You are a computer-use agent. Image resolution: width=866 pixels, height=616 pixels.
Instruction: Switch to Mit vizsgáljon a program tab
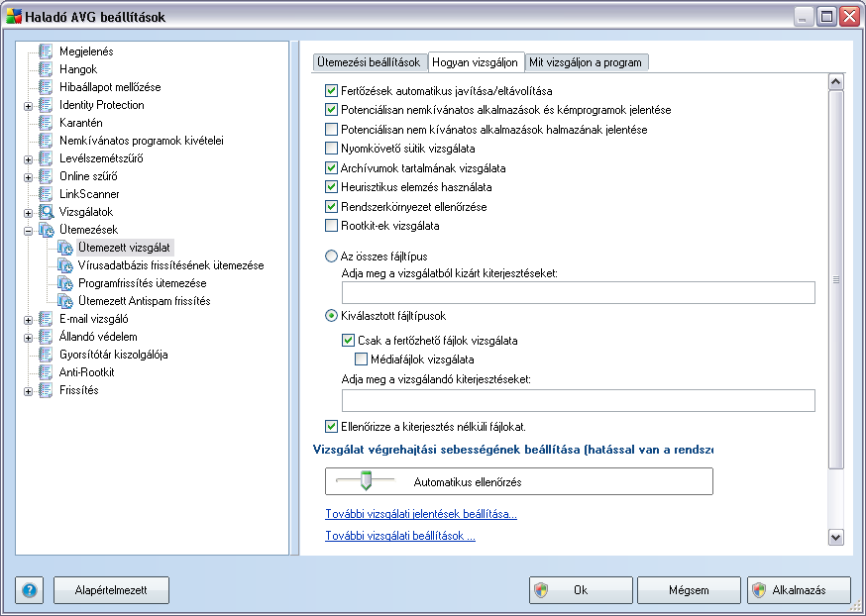(x=586, y=62)
